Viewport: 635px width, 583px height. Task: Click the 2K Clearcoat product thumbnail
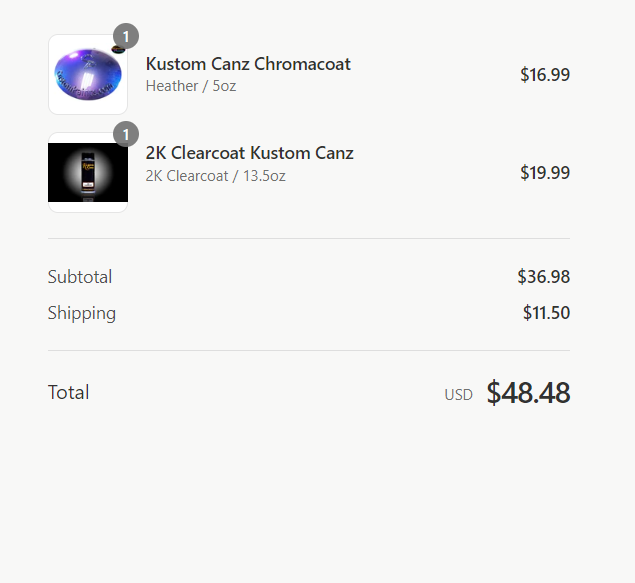pos(87,172)
